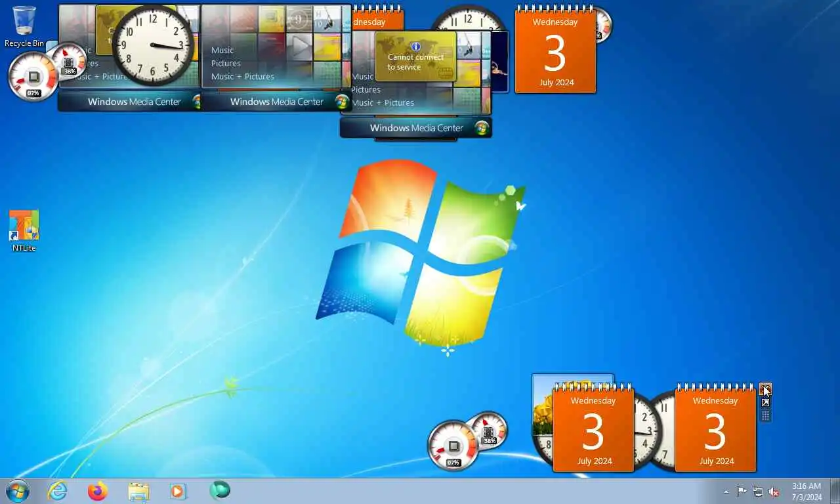Click the middle Windows Media Center title bar

tap(276, 102)
